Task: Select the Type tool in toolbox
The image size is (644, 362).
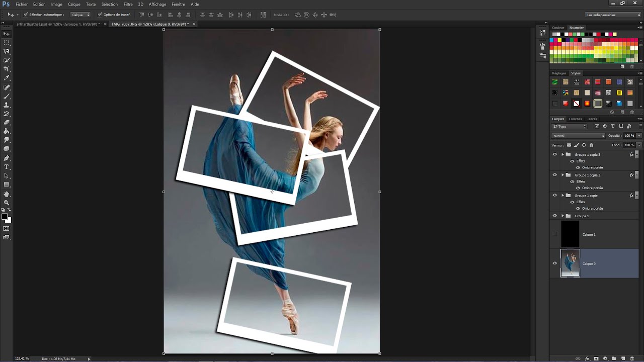Action: [7, 167]
